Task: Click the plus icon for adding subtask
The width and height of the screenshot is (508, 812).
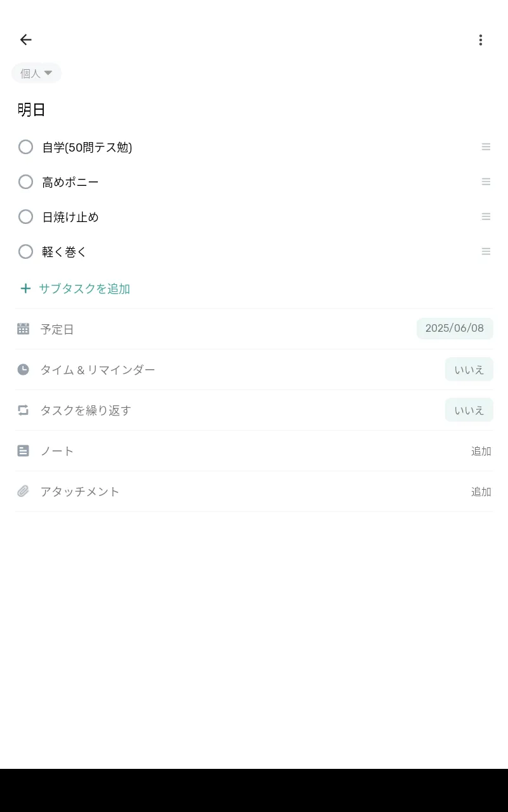Action: (x=25, y=289)
